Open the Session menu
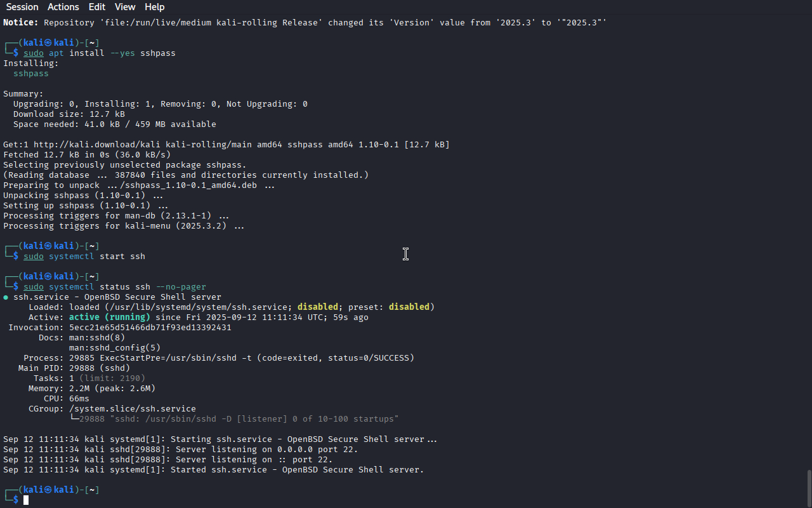Screen dimensions: 812x508 22,7
